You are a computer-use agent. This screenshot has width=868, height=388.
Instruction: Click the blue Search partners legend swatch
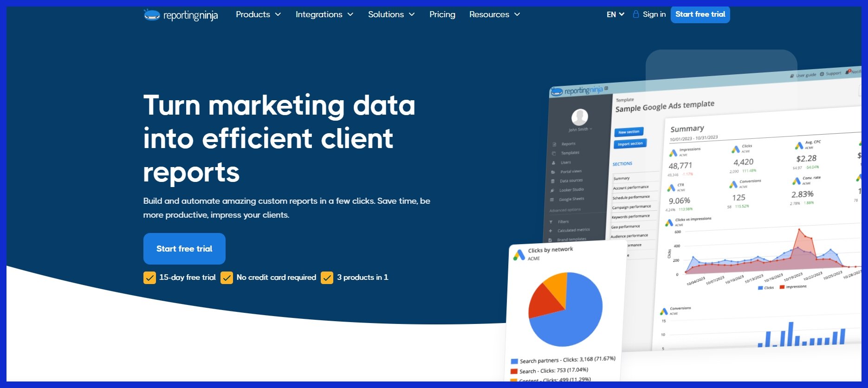click(514, 362)
